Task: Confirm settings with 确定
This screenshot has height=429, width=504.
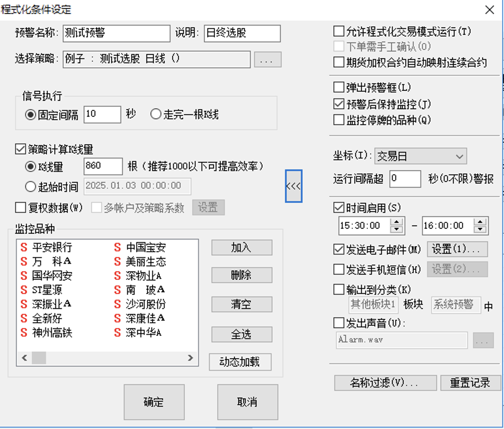Action: [x=154, y=402]
